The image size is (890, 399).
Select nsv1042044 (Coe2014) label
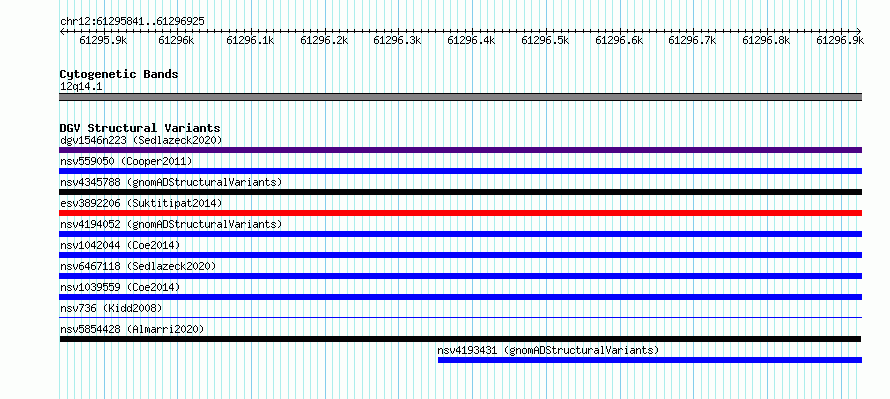(120, 245)
